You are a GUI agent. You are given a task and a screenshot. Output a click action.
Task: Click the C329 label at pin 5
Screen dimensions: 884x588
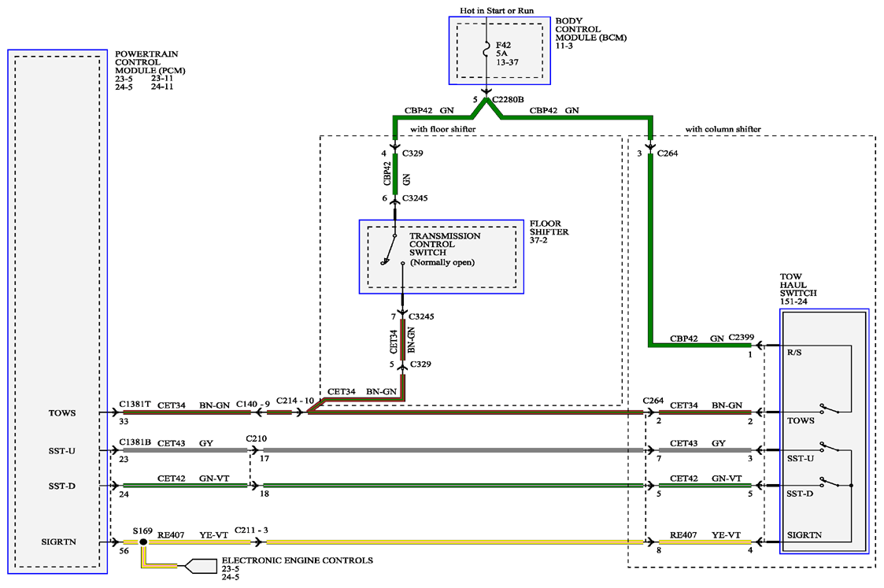[420, 364]
